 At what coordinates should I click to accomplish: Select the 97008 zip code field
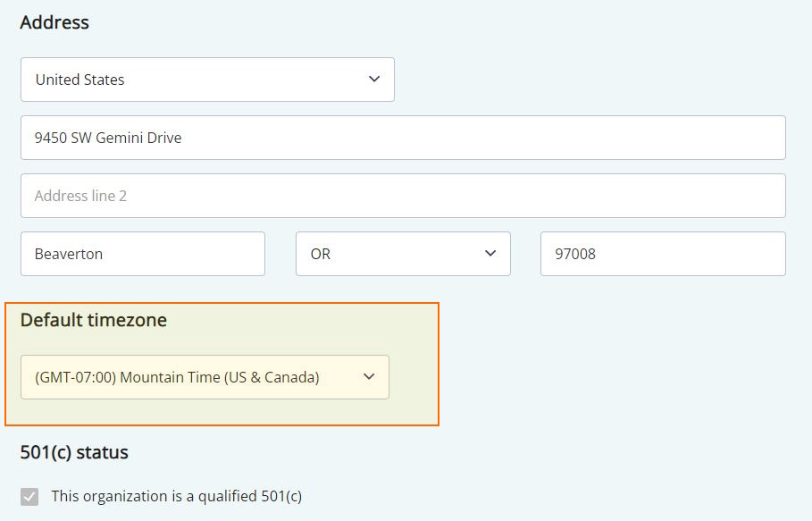tap(662, 254)
